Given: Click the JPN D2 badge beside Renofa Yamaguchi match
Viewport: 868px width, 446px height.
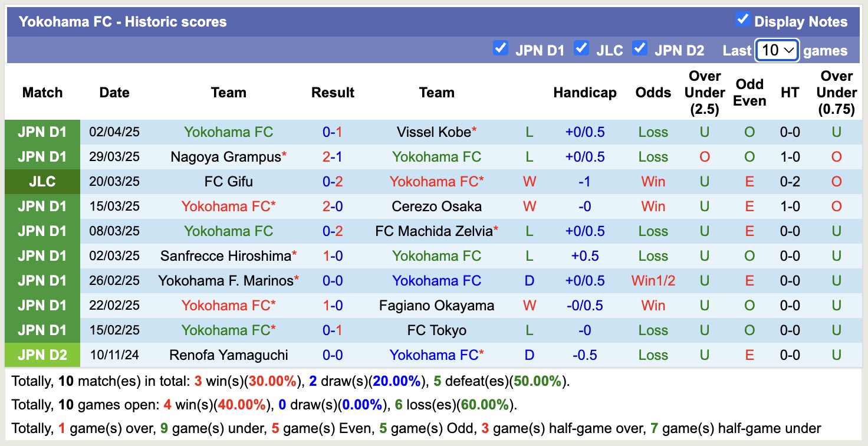Looking at the screenshot, I should point(42,355).
